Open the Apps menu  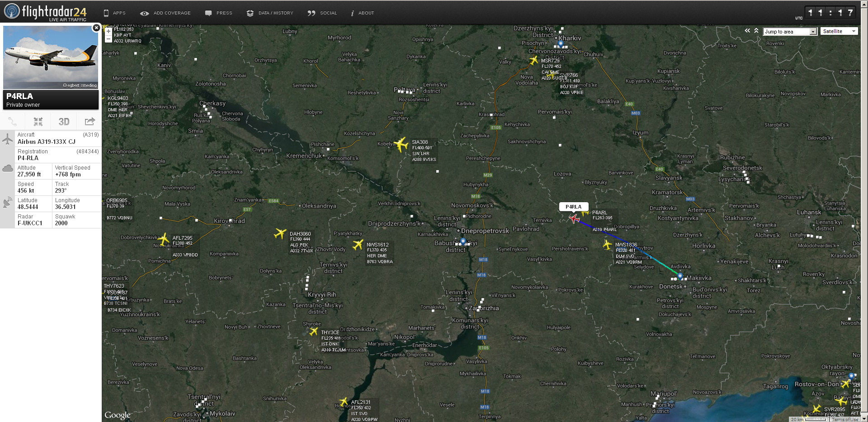[x=115, y=13]
